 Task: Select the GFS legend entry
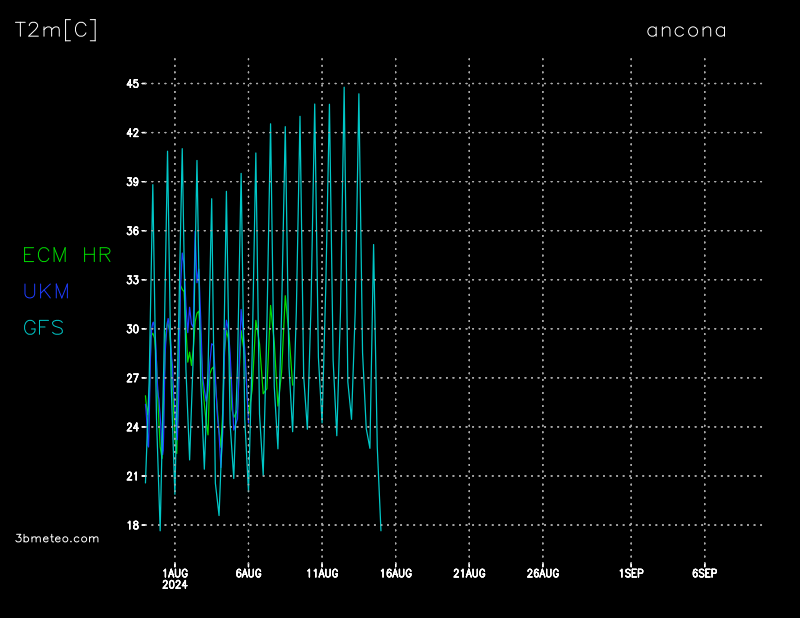43,328
